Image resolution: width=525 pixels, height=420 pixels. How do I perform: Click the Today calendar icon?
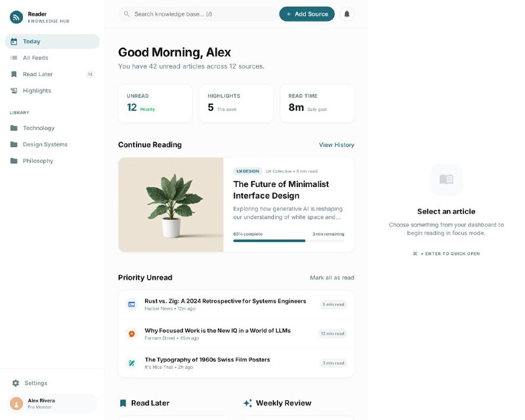pyautogui.click(x=14, y=41)
